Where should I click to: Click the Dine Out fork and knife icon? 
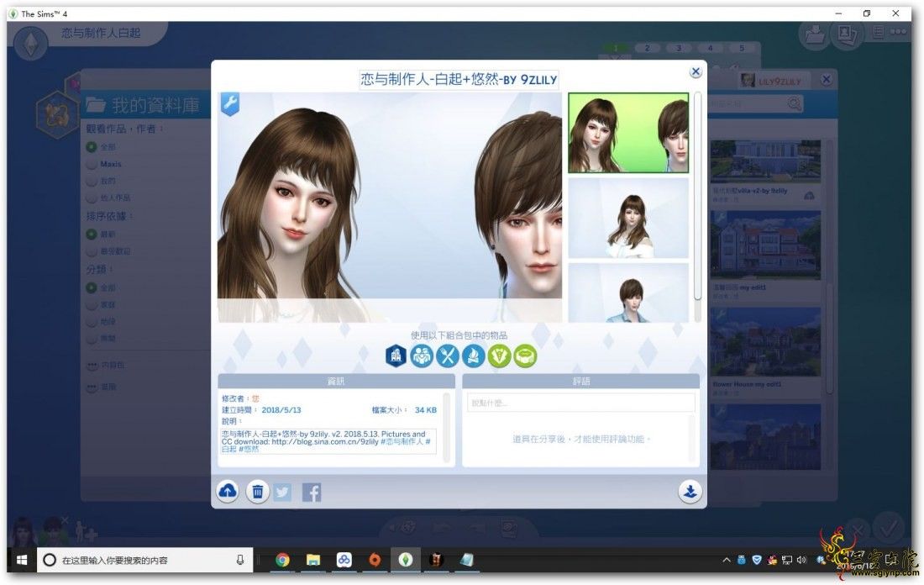448,356
